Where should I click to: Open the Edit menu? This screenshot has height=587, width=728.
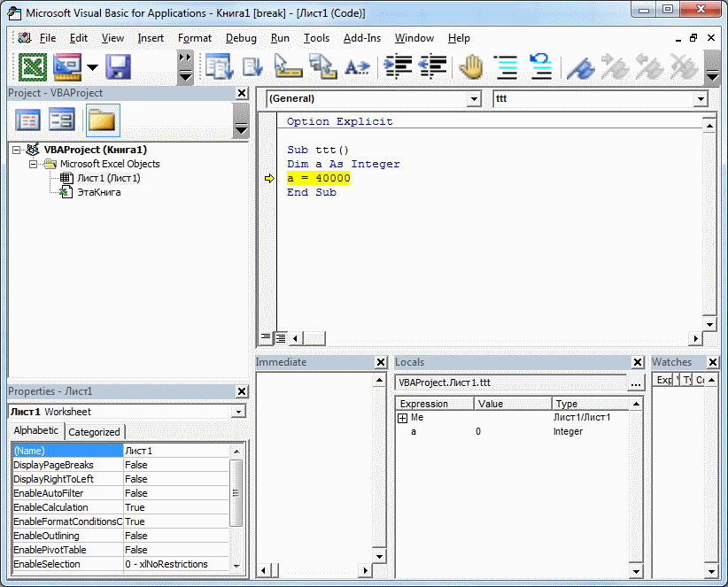79,38
